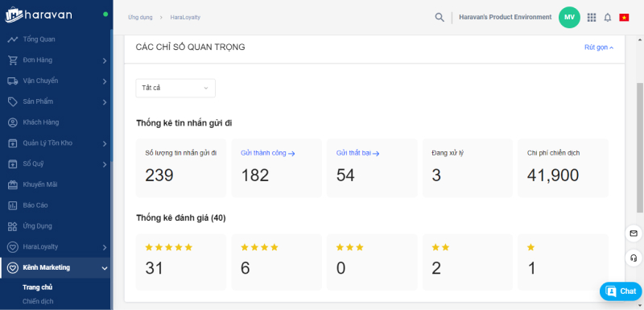Screen dimensions: 644x310
Task: Select Chiến dịch submenu item
Action: tap(38, 301)
